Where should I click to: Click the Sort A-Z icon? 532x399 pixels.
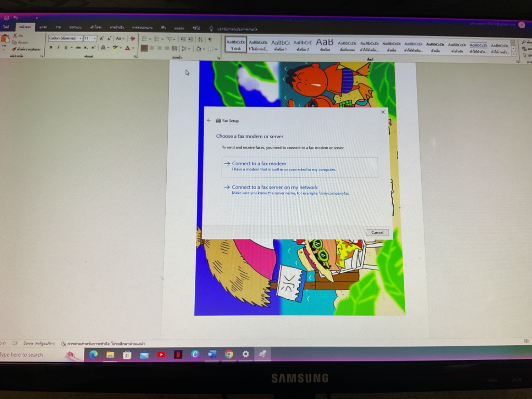click(x=200, y=39)
